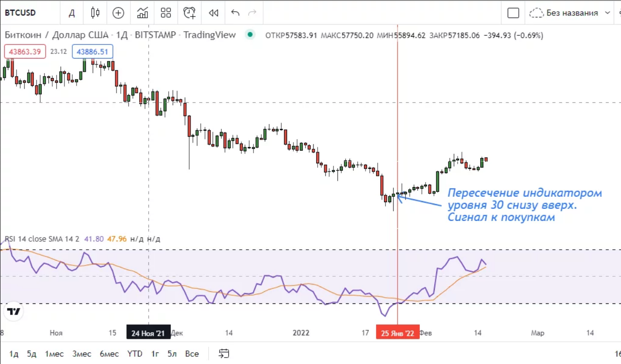Open the indicators and strategies icon

click(143, 13)
